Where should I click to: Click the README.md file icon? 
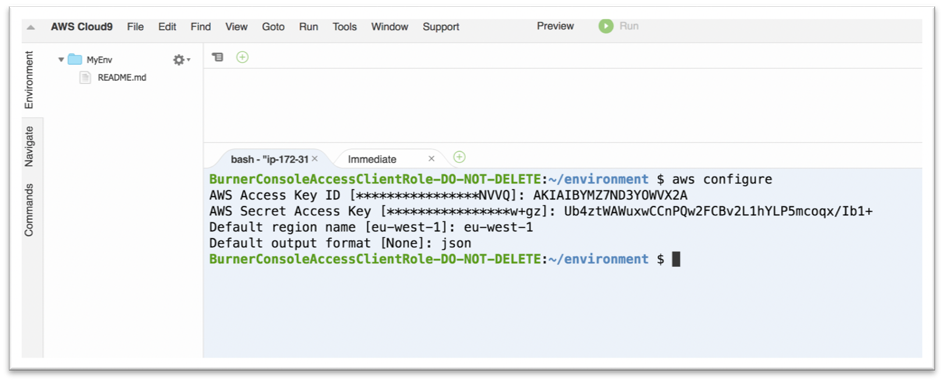point(85,78)
